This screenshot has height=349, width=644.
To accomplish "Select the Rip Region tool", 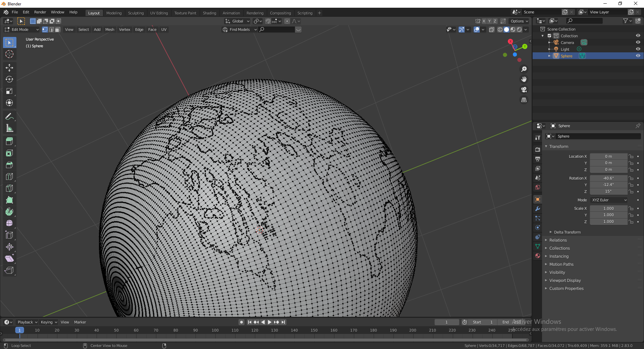I will (9, 270).
